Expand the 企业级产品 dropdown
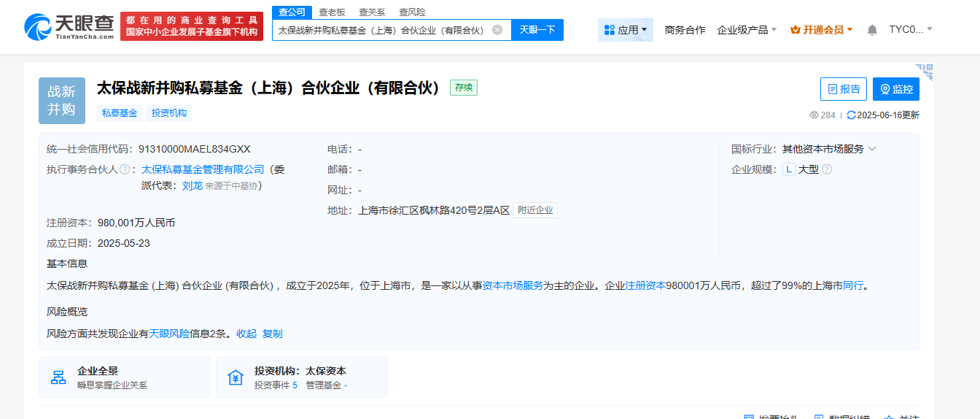The width and height of the screenshot is (980, 419). [x=747, y=30]
